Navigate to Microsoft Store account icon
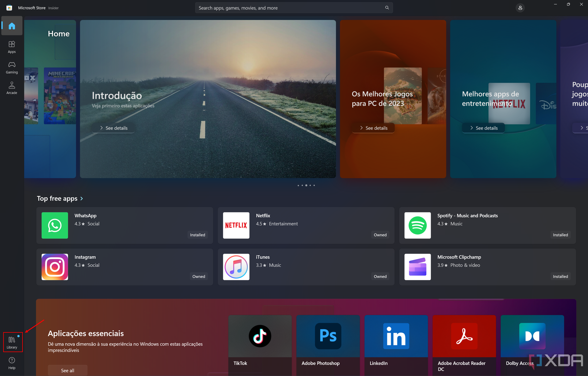This screenshot has height=376, width=588. (520, 8)
